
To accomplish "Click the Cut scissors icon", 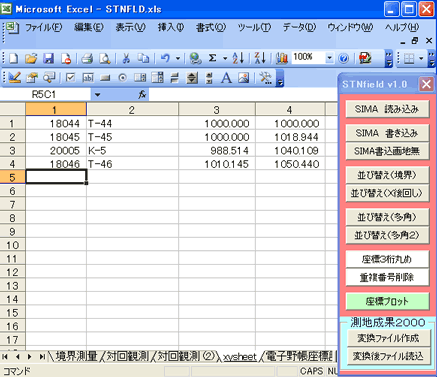I will click(126, 59).
